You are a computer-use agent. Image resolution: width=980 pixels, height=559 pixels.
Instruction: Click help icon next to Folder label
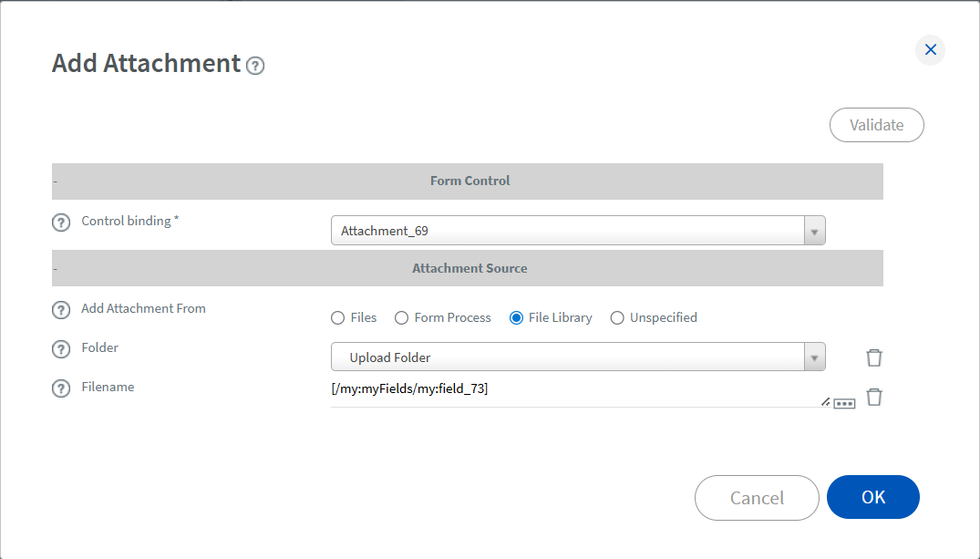pos(61,349)
